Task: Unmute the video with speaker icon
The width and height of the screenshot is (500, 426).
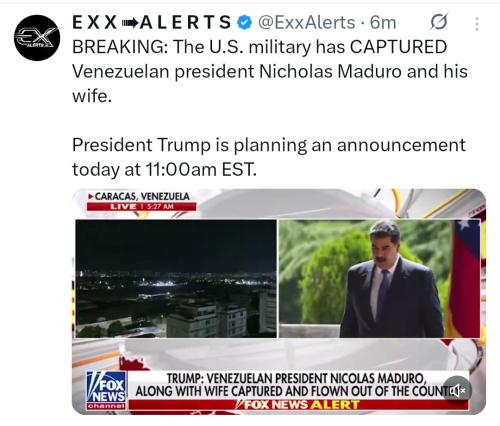Action: (x=457, y=390)
